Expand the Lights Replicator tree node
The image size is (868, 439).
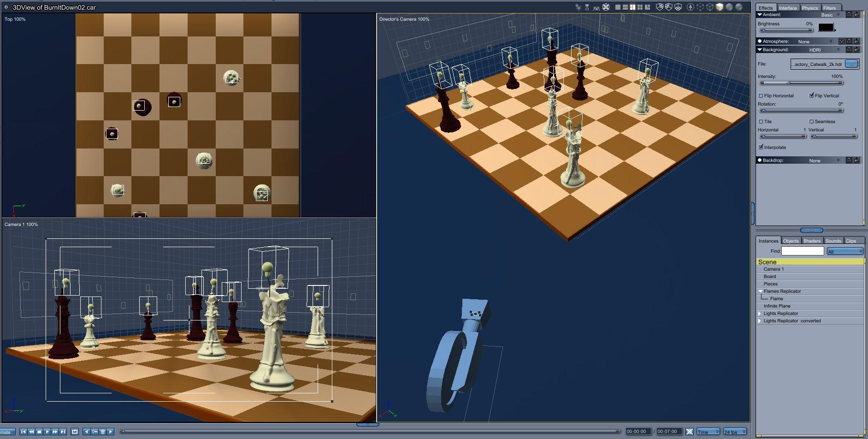(x=760, y=314)
